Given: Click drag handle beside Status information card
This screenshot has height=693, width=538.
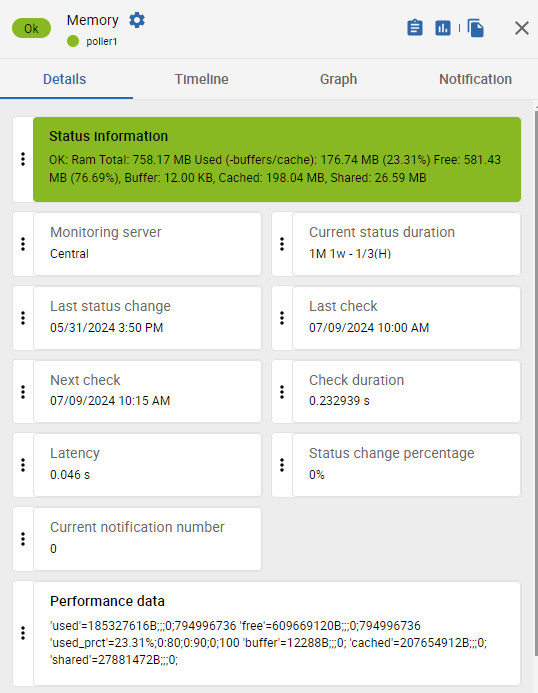Looking at the screenshot, I should point(23,159).
